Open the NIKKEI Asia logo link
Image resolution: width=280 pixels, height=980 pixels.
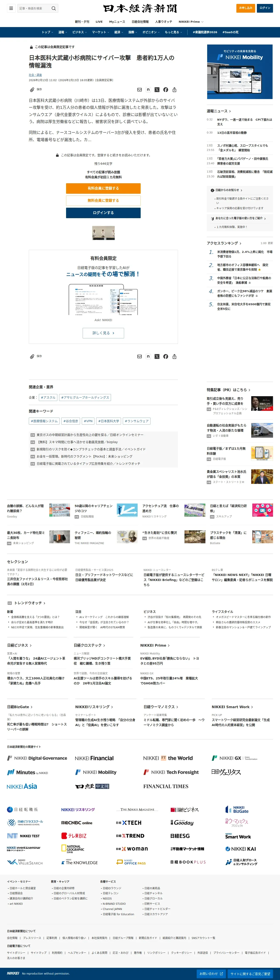click(22, 786)
